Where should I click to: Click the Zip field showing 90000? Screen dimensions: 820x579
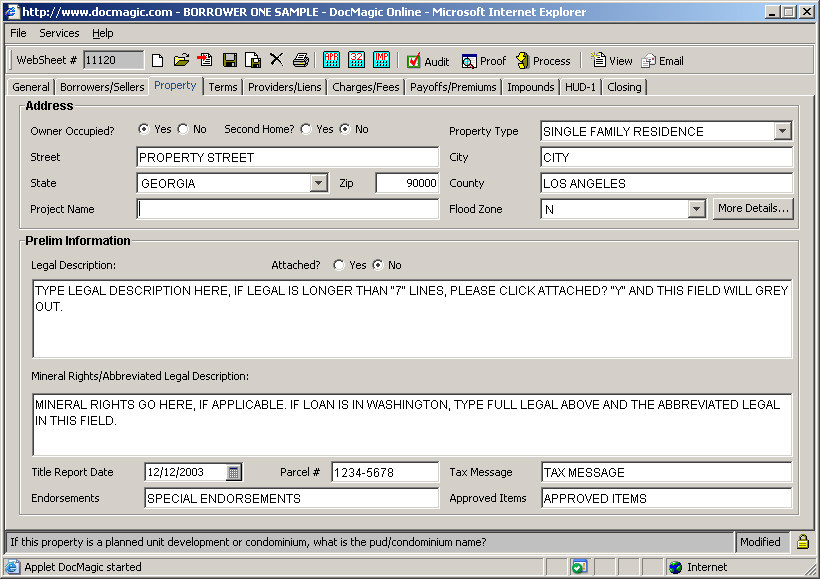pyautogui.click(x=407, y=183)
